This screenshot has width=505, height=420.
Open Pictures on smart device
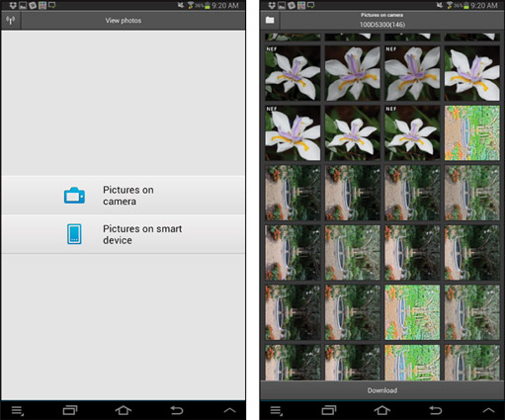click(x=124, y=234)
